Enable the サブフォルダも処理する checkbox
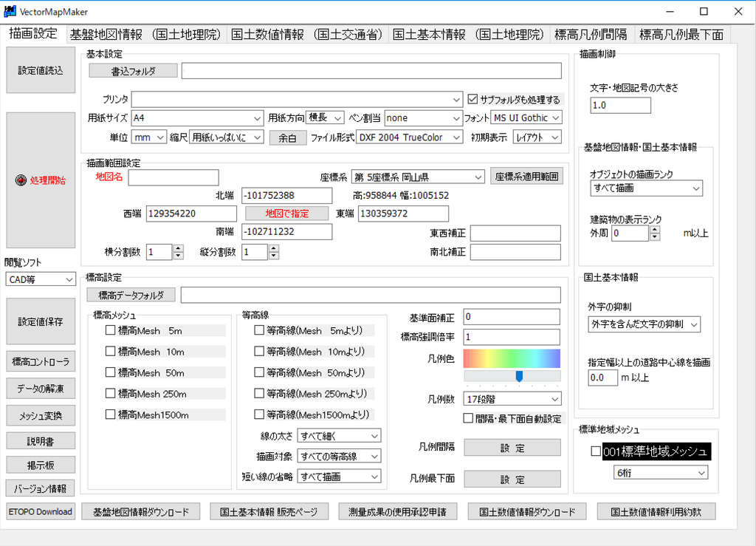This screenshot has height=546, width=756. (474, 99)
